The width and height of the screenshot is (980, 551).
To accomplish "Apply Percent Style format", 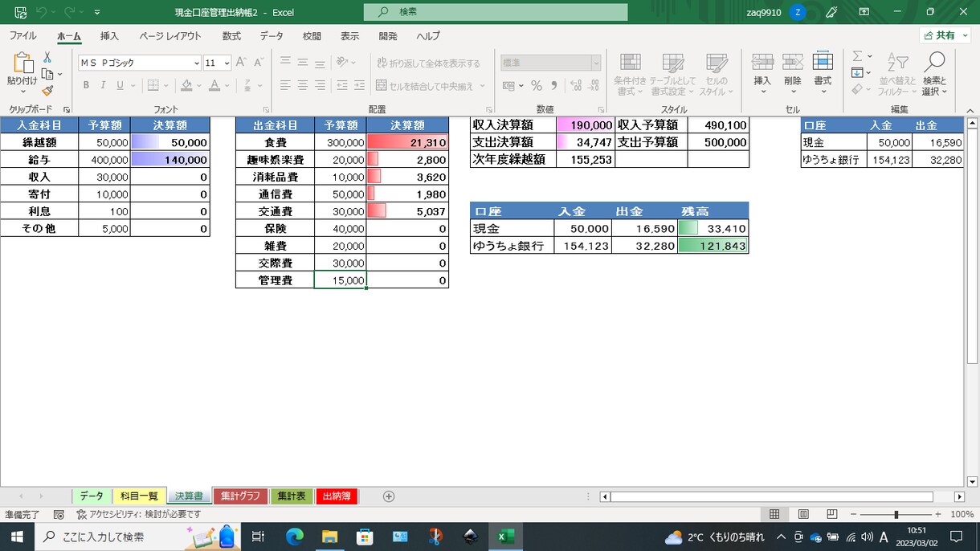I will tap(536, 85).
